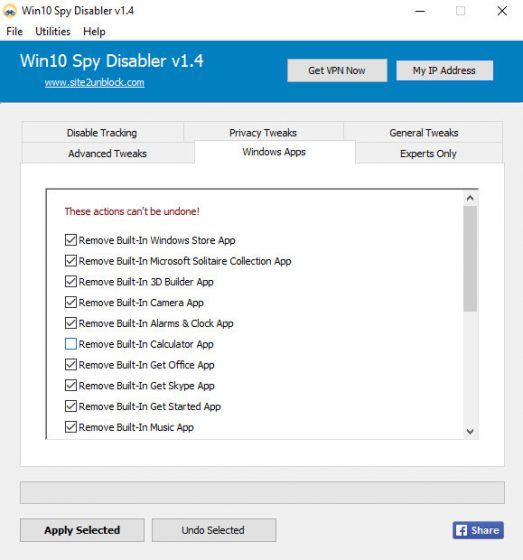Uncheck Remove Built-In Camera App

click(71, 302)
